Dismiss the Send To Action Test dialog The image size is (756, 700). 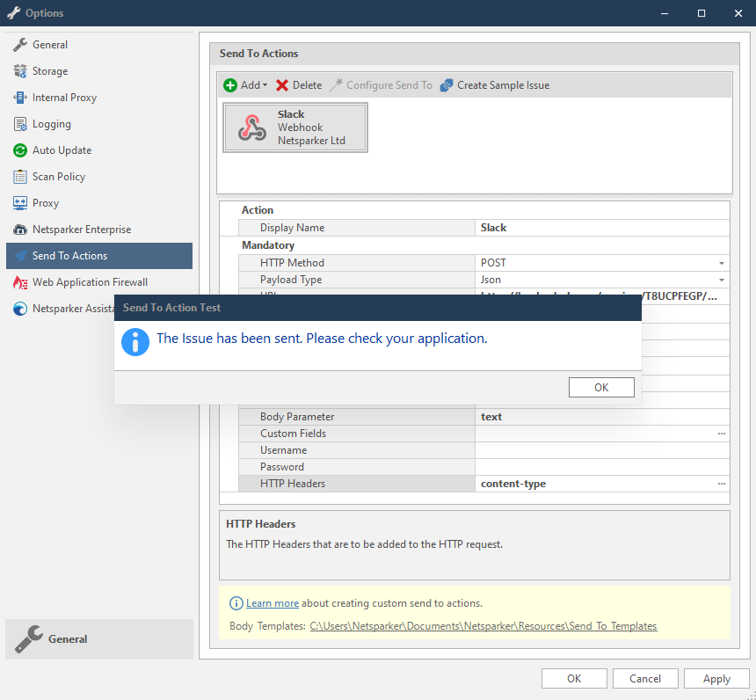coord(601,387)
